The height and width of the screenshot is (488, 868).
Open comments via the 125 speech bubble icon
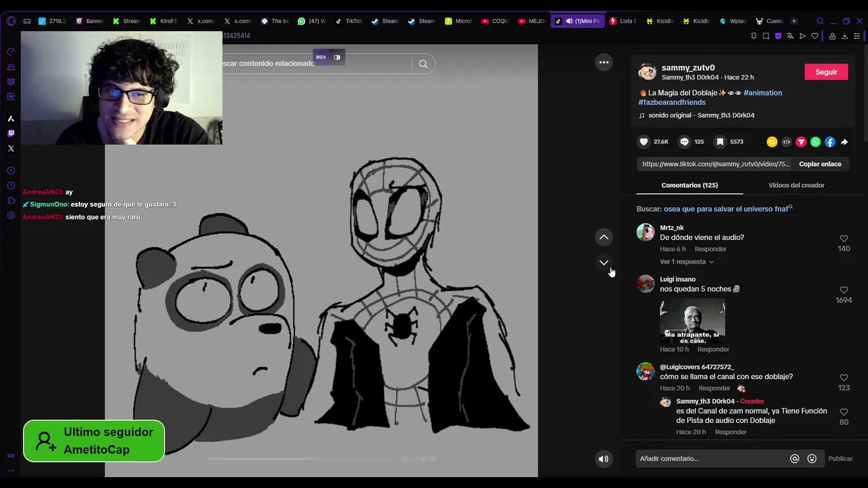(x=684, y=142)
